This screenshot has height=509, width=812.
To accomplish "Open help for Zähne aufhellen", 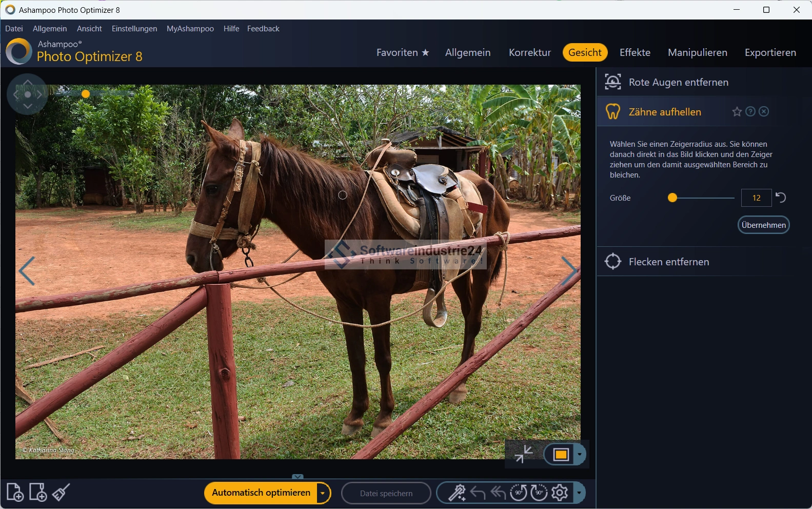I will click(750, 112).
